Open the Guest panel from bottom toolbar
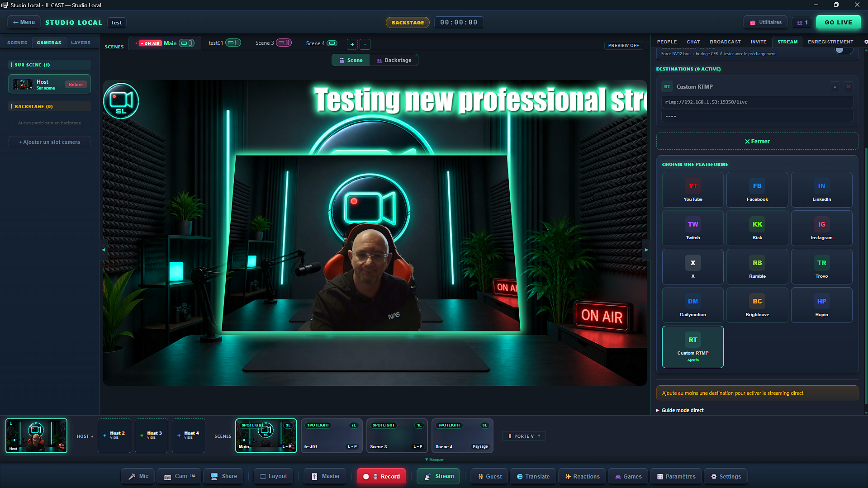The height and width of the screenshot is (488, 868). [490, 476]
